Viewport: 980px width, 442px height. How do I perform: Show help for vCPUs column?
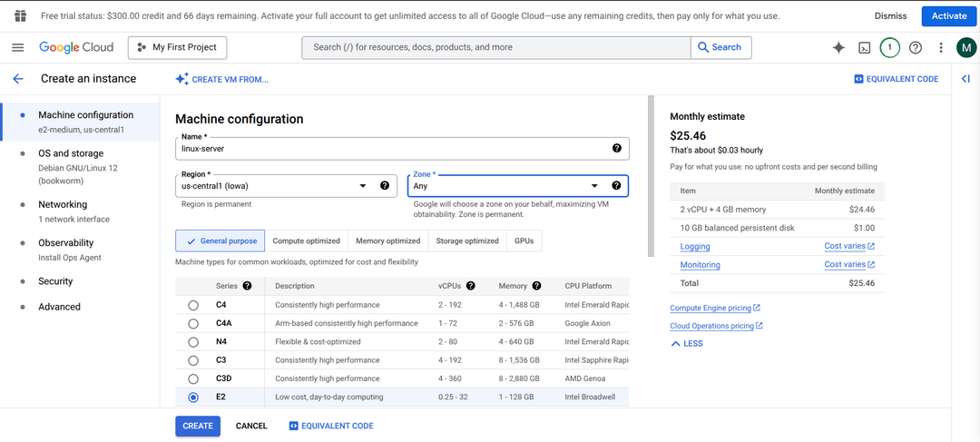pyautogui.click(x=471, y=286)
